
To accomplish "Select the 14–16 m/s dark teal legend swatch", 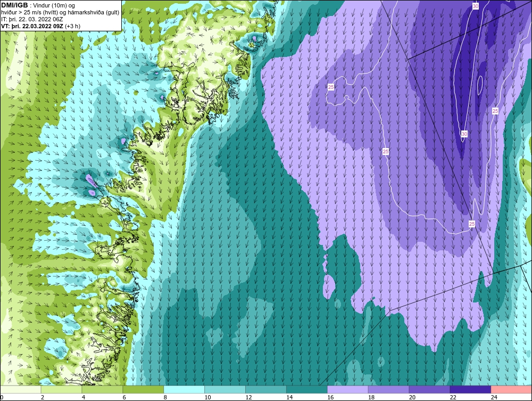I will pyautogui.click(x=307, y=389).
